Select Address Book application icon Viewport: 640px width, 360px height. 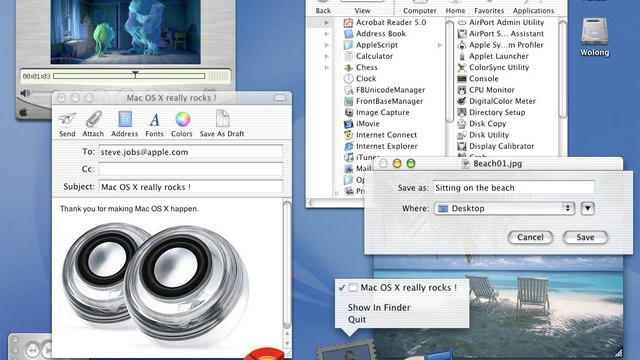pyautogui.click(x=348, y=33)
